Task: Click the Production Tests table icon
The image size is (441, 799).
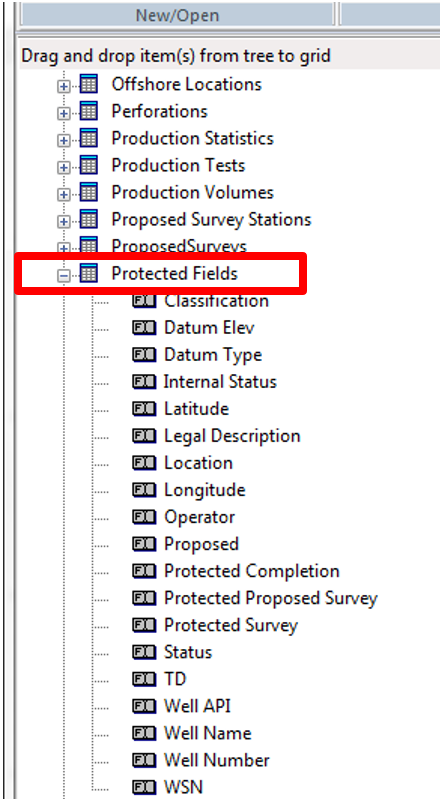Action: [x=89, y=165]
